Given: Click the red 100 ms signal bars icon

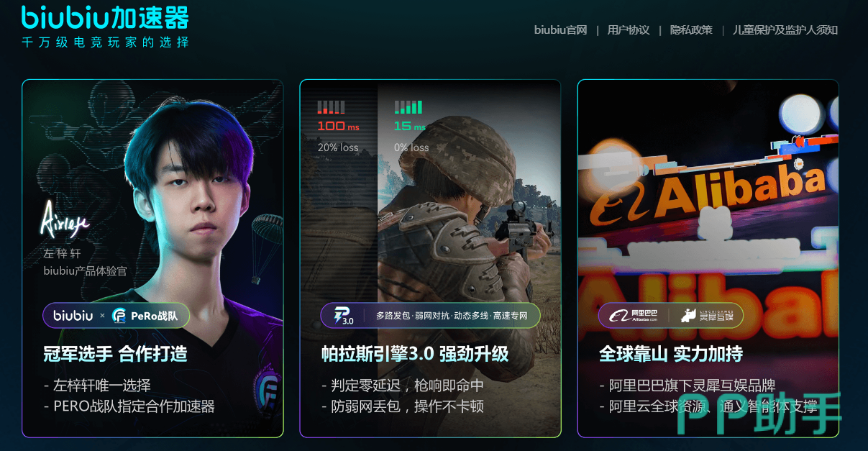Looking at the screenshot, I should (x=331, y=107).
